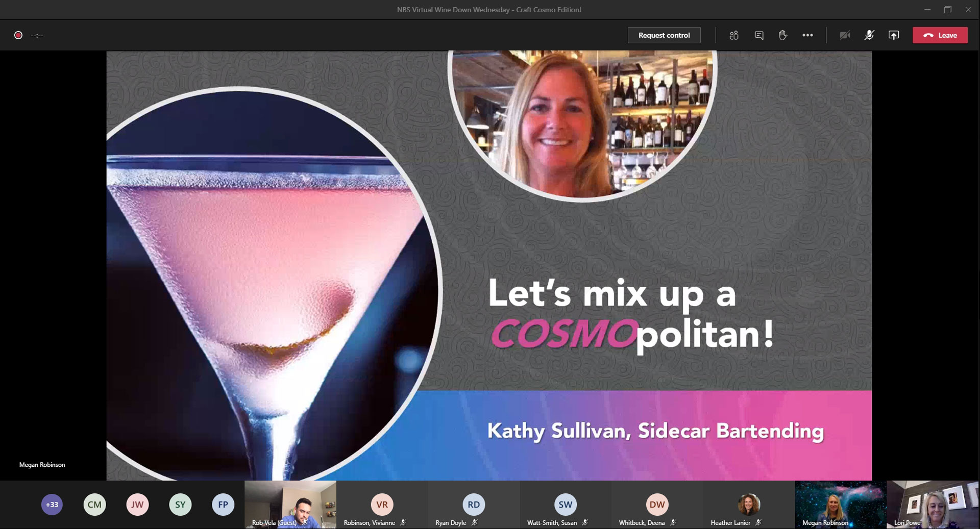Screen dimensions: 980x529
Task: Open the meeting chat
Action: click(759, 35)
